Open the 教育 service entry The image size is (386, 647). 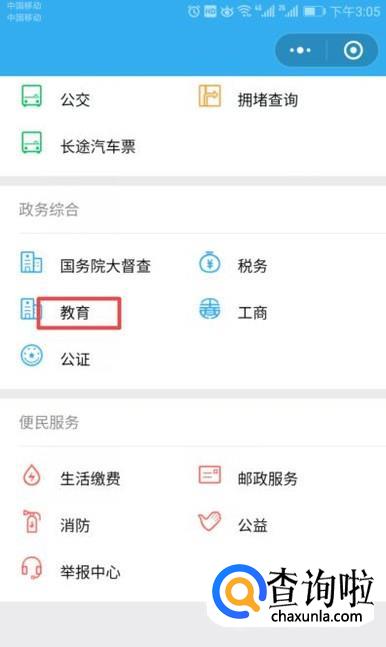click(x=75, y=313)
